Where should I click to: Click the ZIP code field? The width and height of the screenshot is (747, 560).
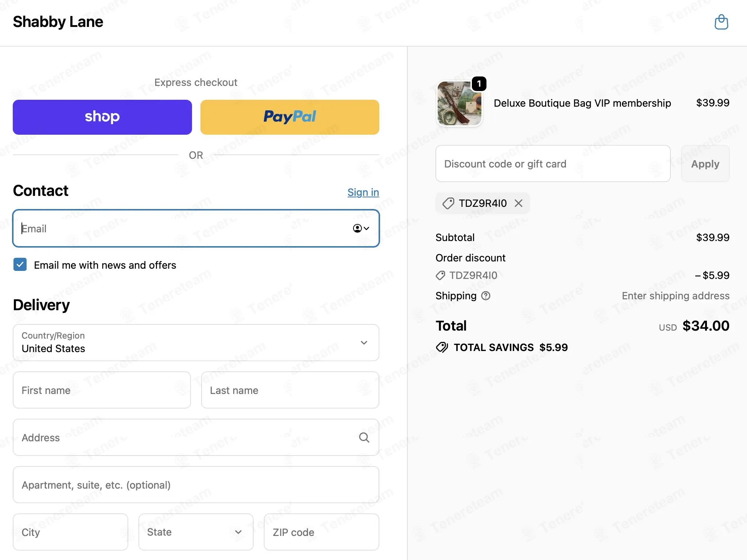click(x=321, y=532)
